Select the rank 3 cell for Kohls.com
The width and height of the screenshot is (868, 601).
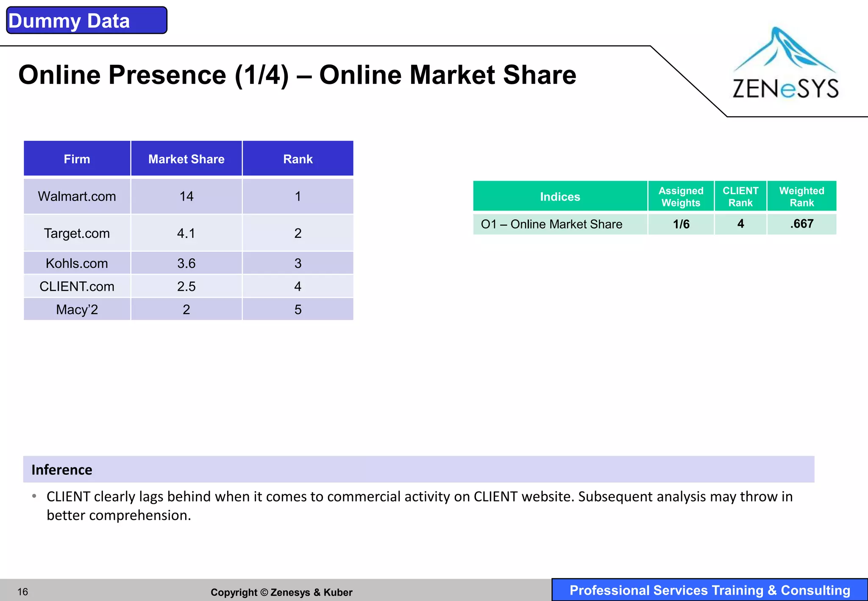[298, 263]
